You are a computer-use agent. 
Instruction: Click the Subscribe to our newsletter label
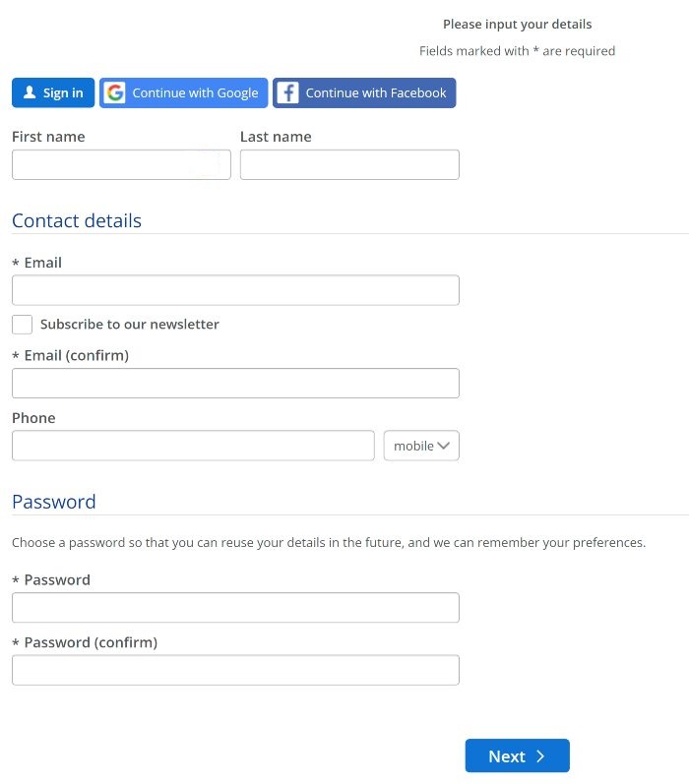click(x=130, y=325)
